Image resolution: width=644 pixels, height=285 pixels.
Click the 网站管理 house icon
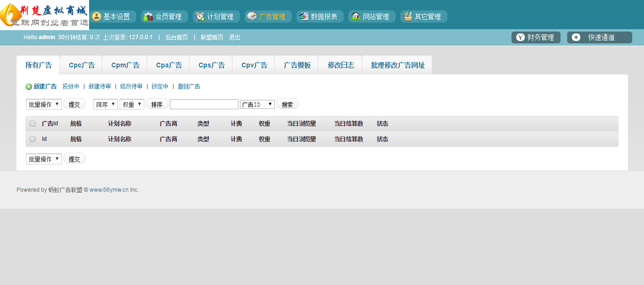pyautogui.click(x=356, y=16)
